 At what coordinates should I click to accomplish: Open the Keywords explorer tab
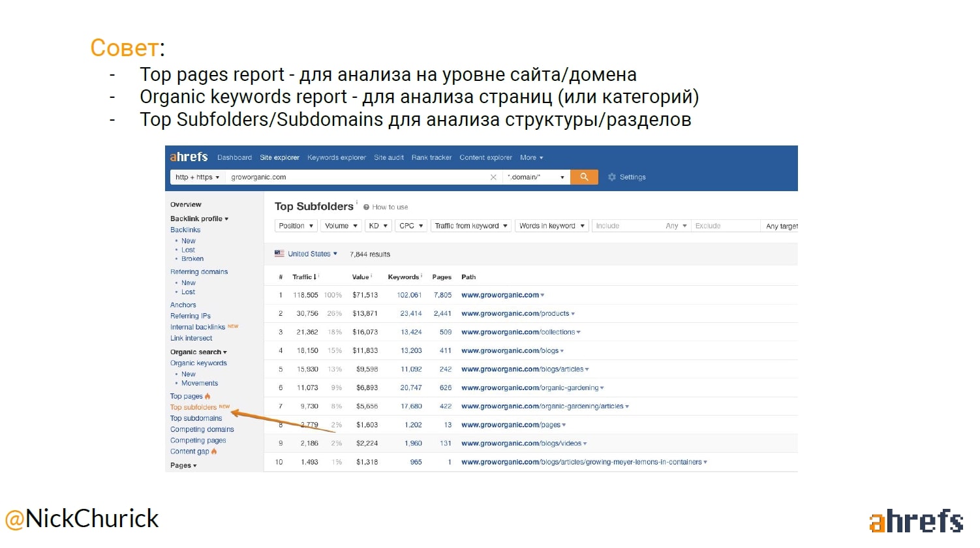(x=337, y=158)
